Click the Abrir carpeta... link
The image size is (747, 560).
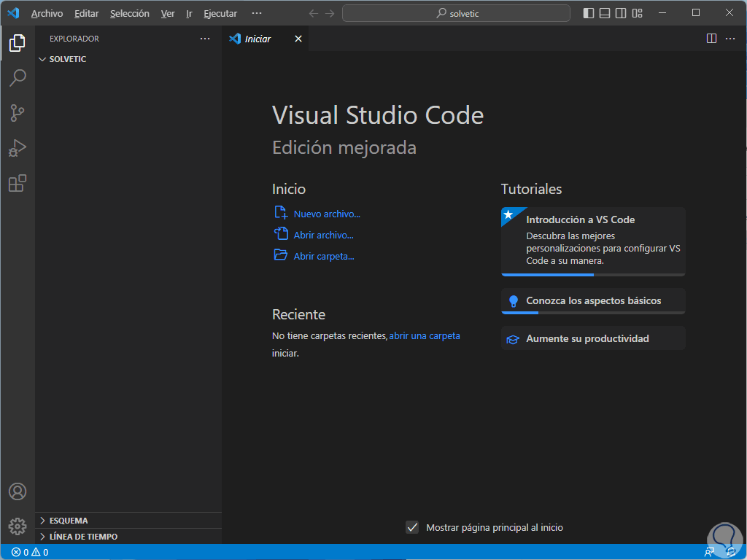click(324, 256)
